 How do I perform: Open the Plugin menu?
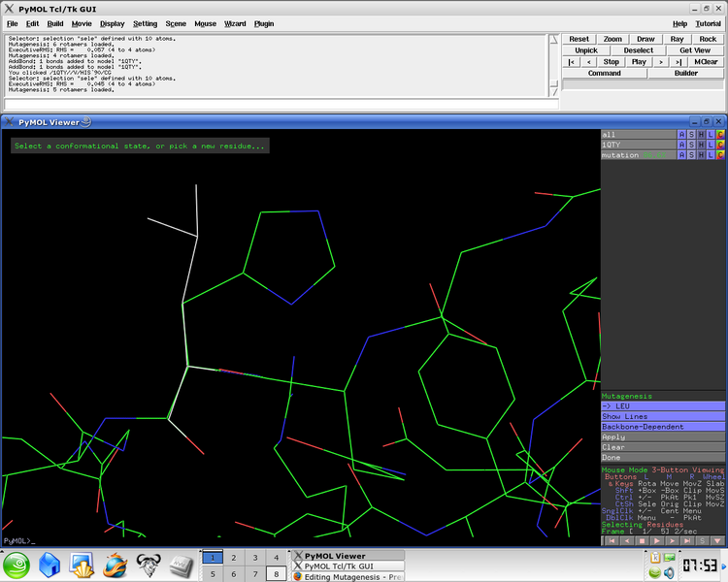coord(264,23)
